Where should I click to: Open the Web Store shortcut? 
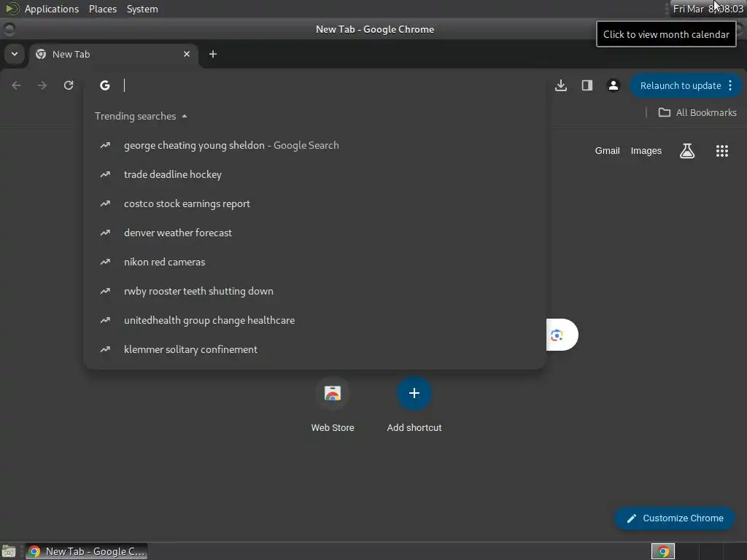[x=333, y=404]
